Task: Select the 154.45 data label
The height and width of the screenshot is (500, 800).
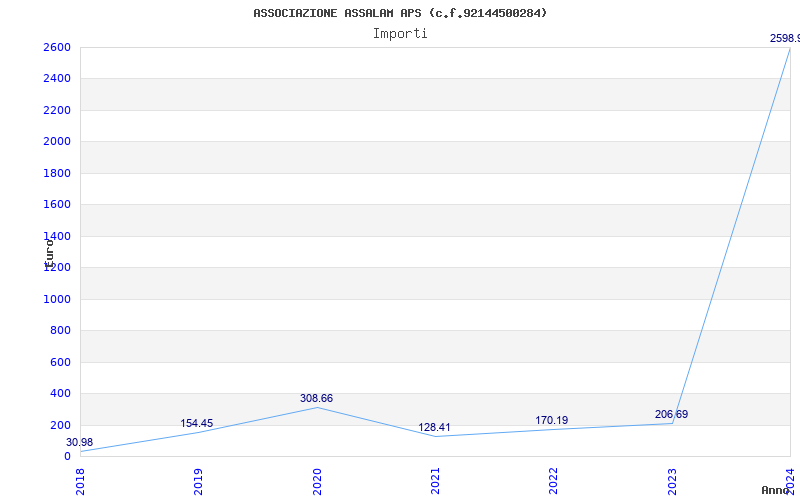Action: point(196,423)
